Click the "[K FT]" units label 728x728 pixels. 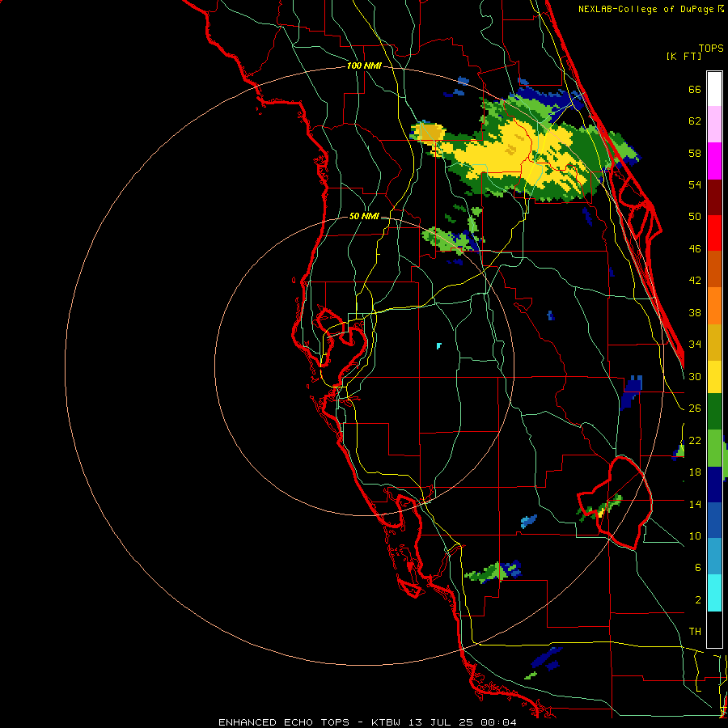(x=684, y=56)
